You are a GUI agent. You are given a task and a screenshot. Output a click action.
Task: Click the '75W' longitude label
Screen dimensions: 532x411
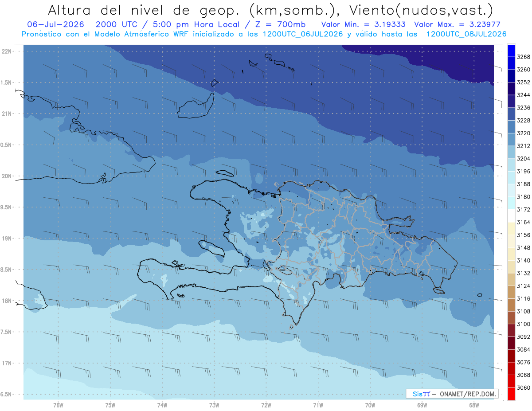click(x=110, y=405)
